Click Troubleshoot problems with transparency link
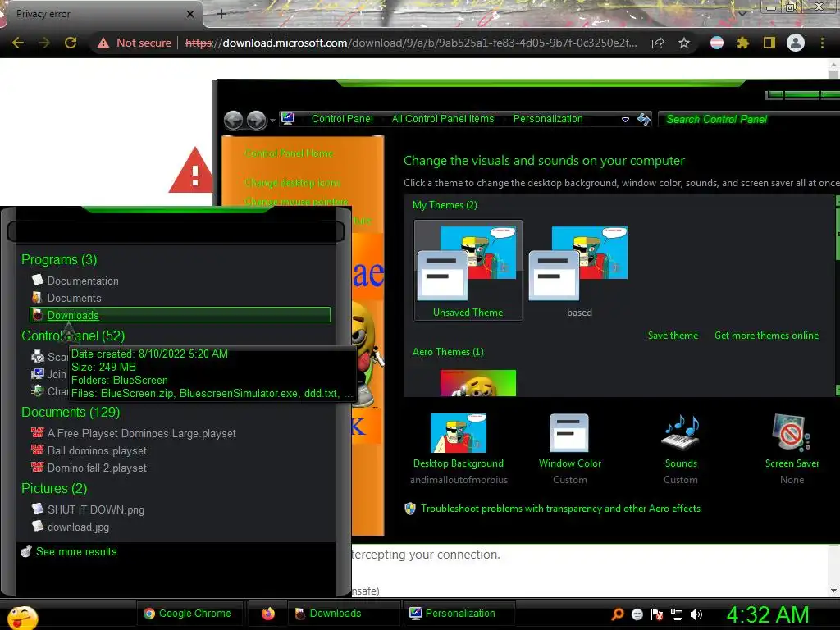840x630 pixels. click(x=560, y=509)
